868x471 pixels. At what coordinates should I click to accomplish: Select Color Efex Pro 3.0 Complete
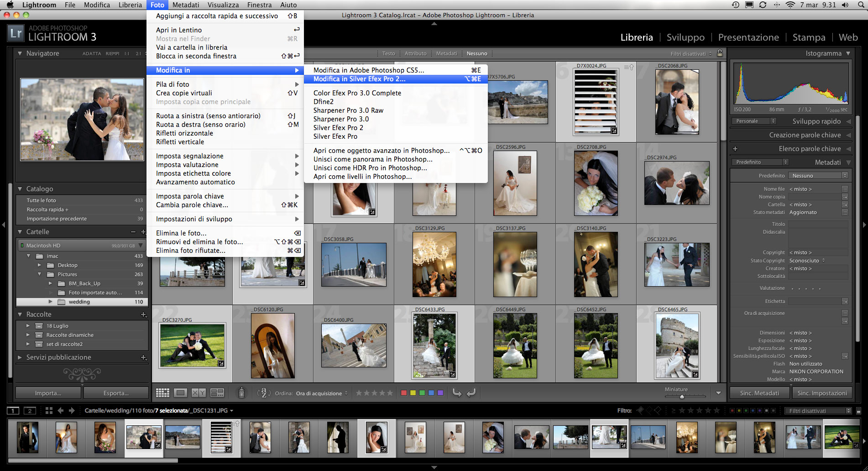[396, 93]
